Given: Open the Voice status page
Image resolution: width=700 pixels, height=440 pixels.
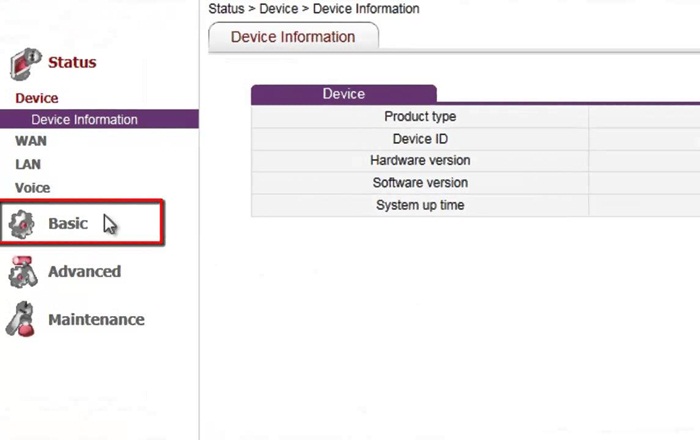Looking at the screenshot, I should pos(33,188).
